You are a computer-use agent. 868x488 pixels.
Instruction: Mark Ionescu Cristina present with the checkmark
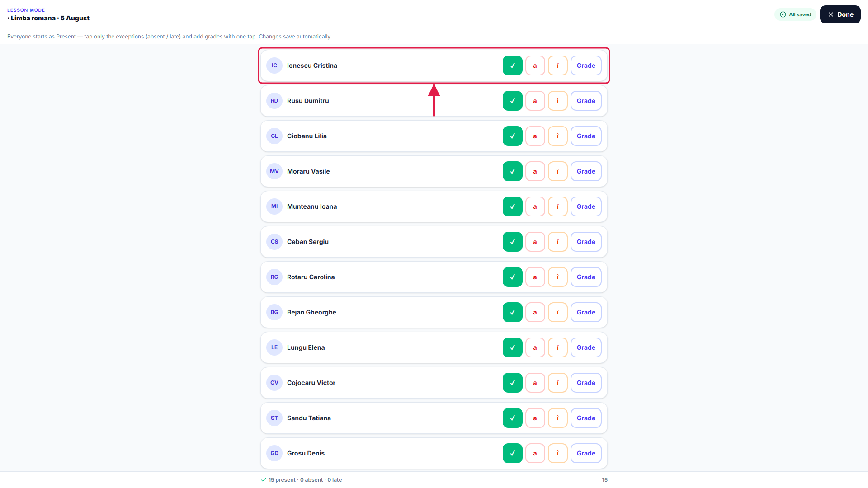[512, 66]
